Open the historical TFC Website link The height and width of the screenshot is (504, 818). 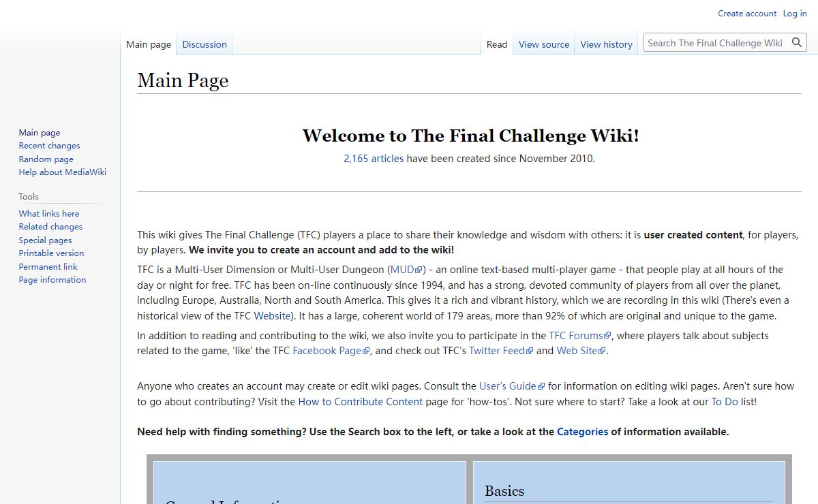pos(273,316)
